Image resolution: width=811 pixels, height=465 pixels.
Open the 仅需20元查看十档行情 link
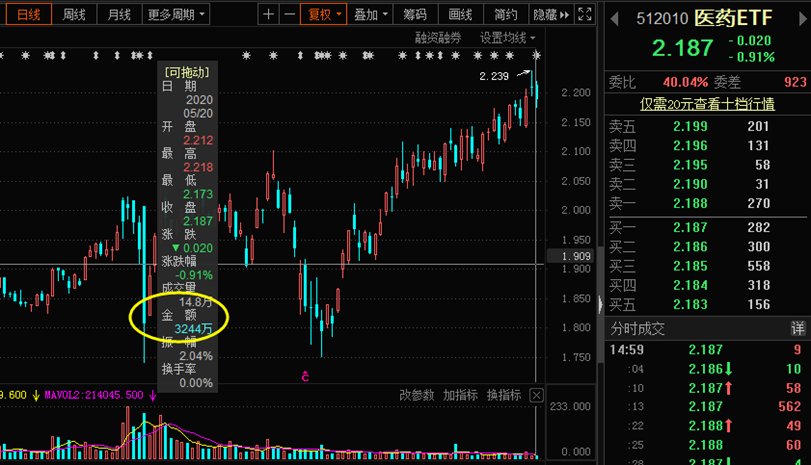tap(707, 104)
